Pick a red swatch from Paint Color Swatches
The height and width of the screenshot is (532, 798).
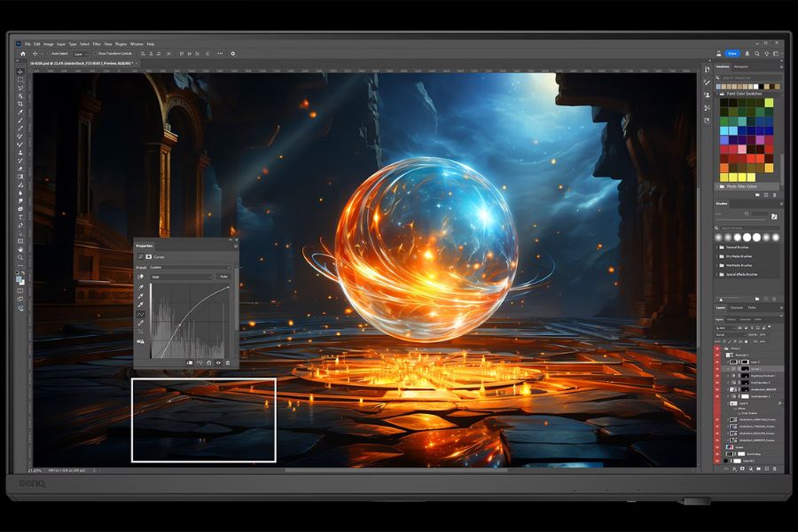(724, 148)
